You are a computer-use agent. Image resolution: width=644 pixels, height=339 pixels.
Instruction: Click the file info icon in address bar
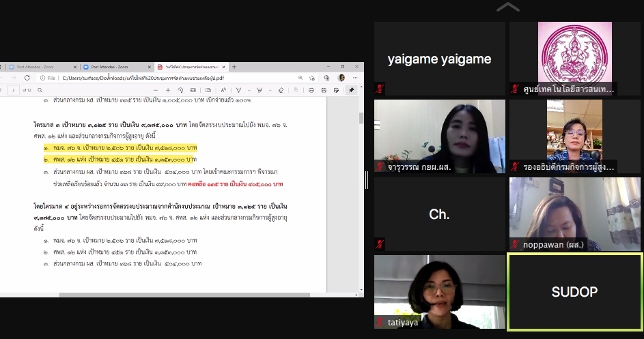(43, 78)
